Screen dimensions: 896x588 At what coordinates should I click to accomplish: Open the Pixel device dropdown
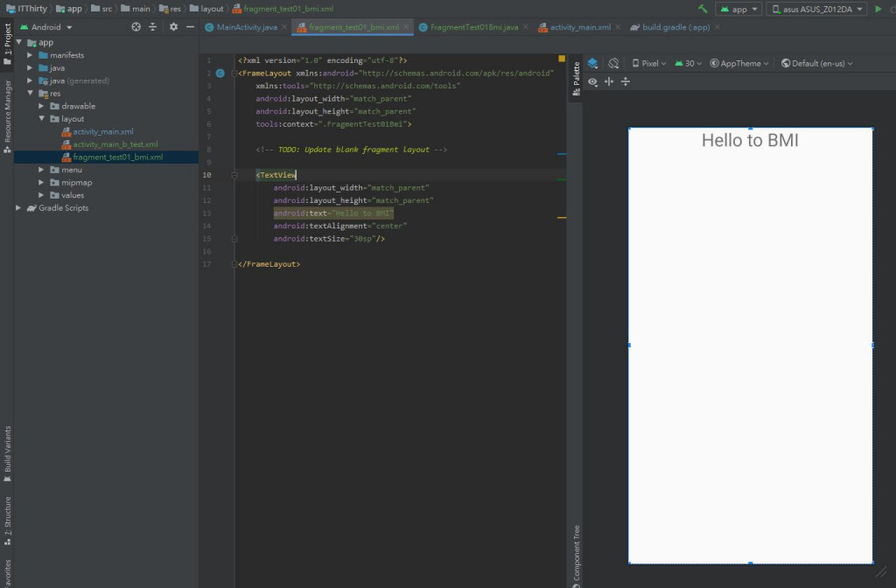[x=648, y=63]
